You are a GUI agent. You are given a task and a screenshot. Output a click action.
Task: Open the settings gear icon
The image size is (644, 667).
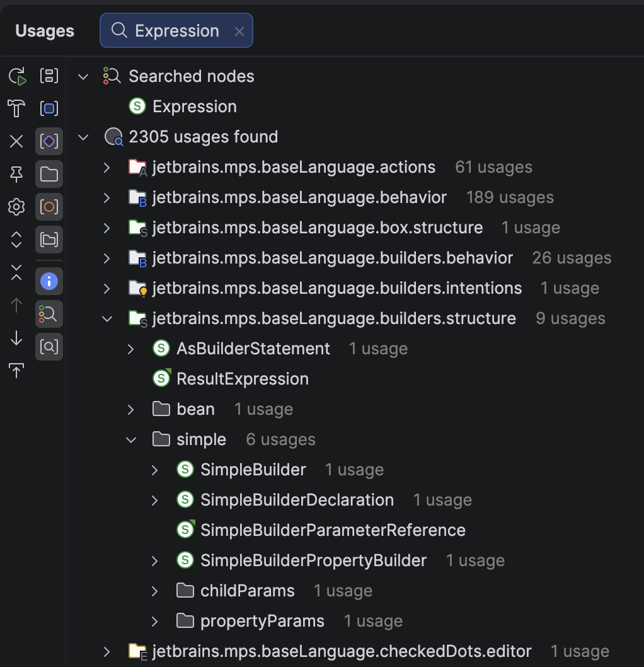pos(16,207)
